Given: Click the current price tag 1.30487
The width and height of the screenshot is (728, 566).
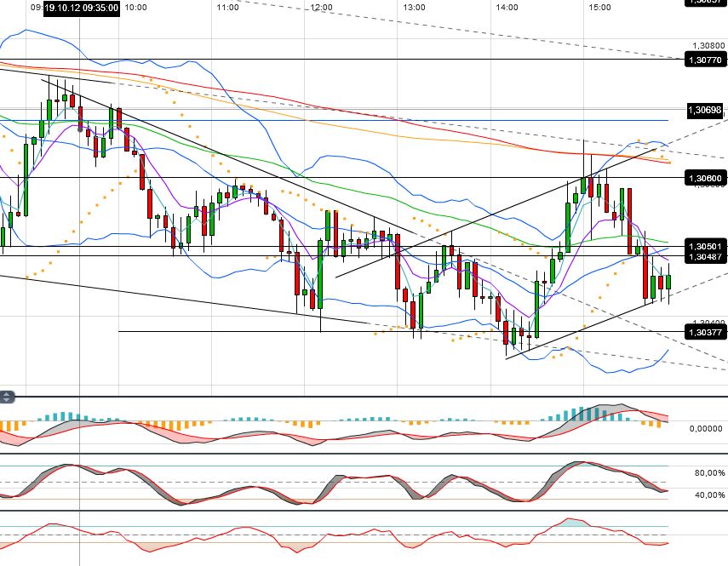Looking at the screenshot, I should click(x=703, y=255).
